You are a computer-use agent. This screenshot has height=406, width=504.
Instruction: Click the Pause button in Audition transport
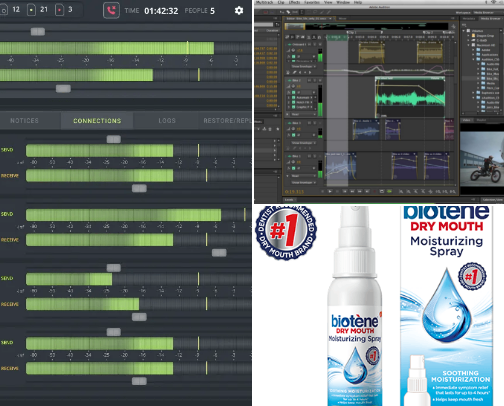[337, 191]
